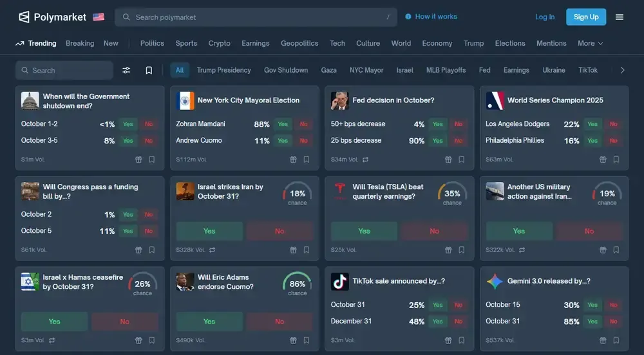Click No for Los Angeles Dodgers

click(613, 124)
